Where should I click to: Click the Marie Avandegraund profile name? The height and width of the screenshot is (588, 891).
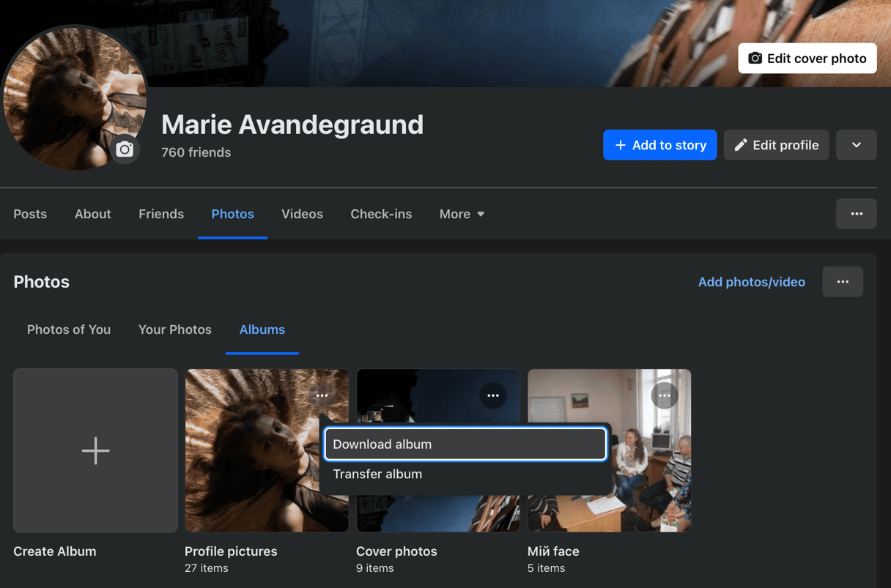coord(292,124)
